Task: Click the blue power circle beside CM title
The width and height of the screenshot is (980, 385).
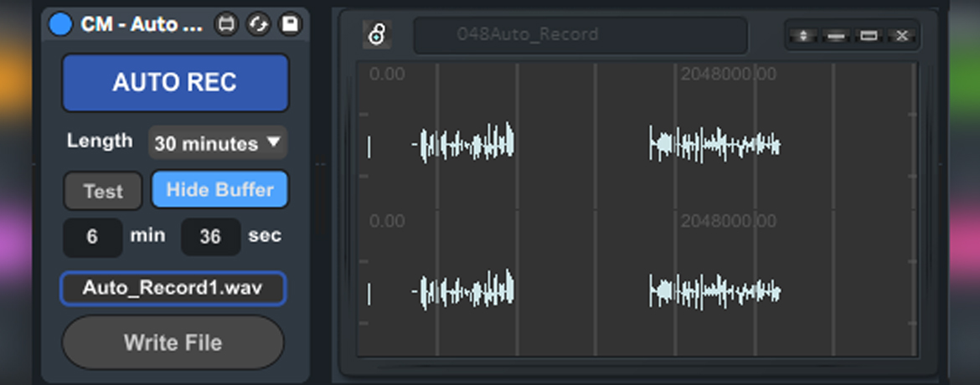Action: (x=60, y=24)
